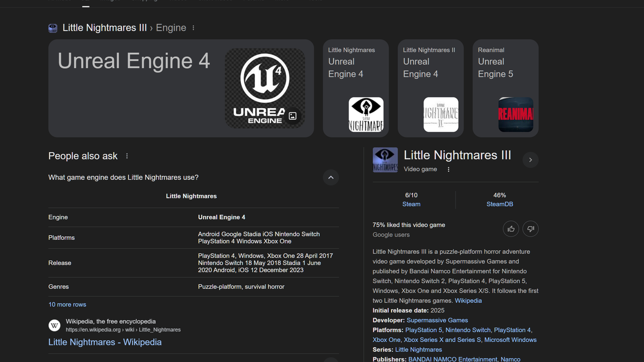Click the Little Nightmares III panel thumbnail
This screenshot has width=644, height=362.
click(385, 160)
